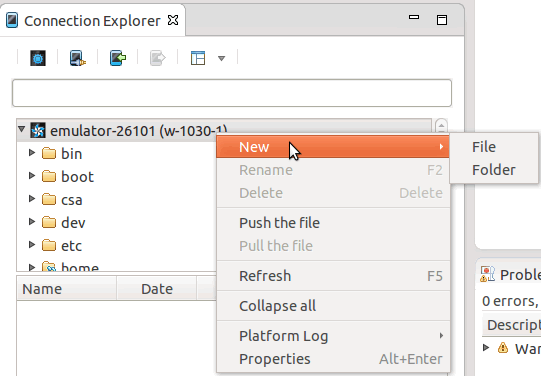
Task: Click the dev folder icon
Action: 49,222
